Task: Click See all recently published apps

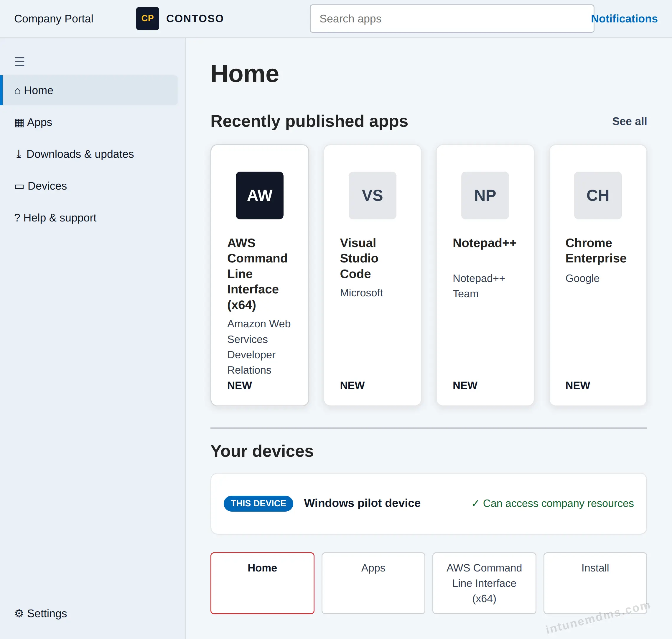Action: click(629, 121)
